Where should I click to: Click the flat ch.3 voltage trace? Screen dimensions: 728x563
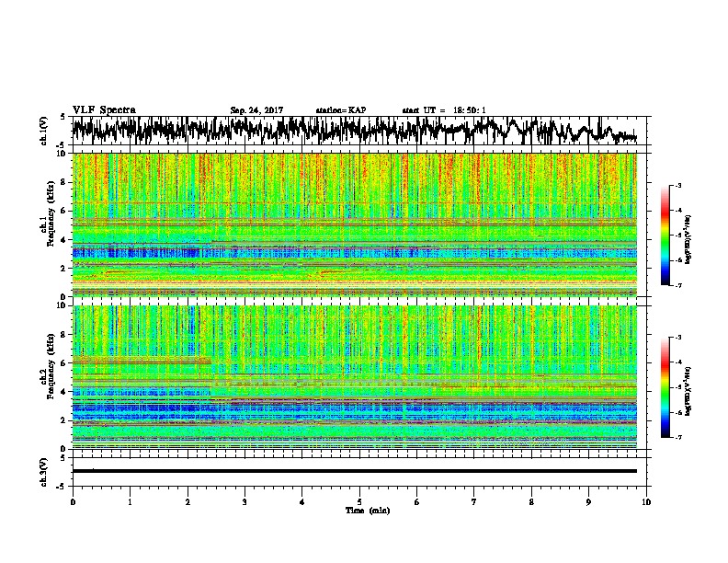354,471
